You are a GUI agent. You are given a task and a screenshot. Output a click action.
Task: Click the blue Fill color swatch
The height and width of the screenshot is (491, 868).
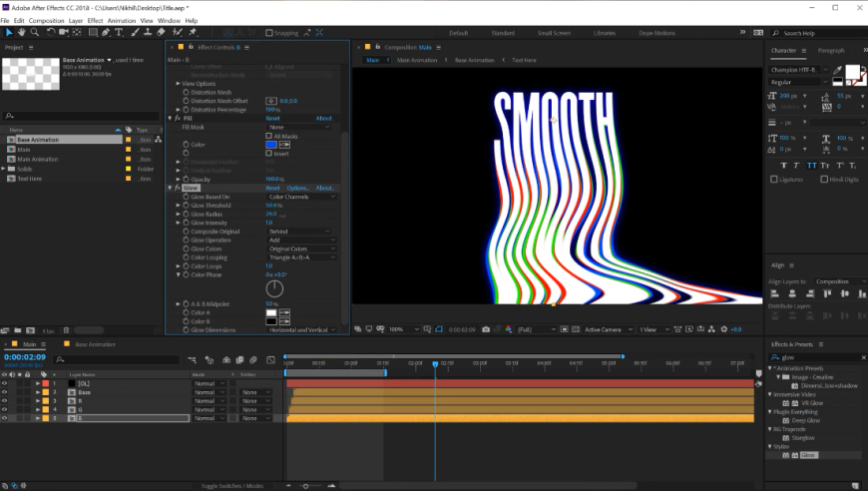[271, 145]
